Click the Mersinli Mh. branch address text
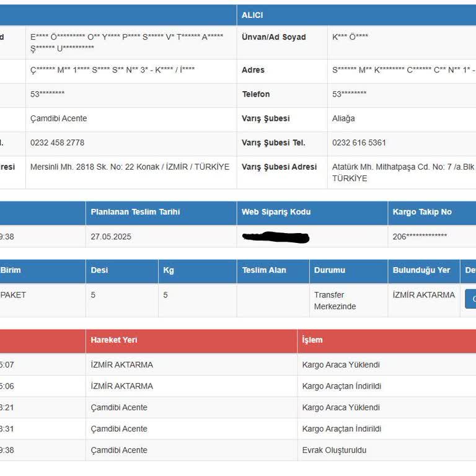476x476 pixels. click(130, 167)
